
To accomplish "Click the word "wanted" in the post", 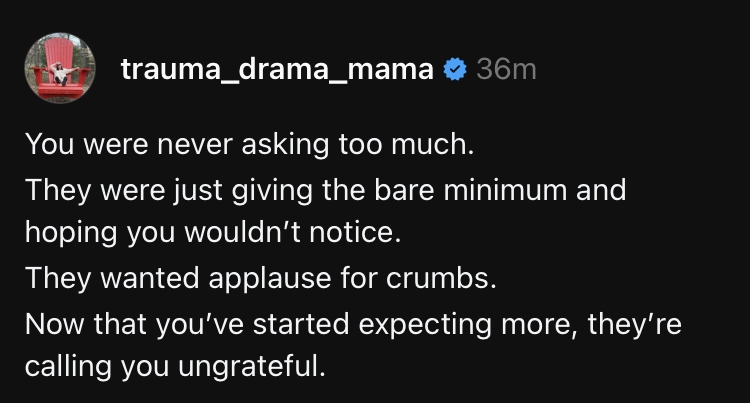I will (149, 278).
